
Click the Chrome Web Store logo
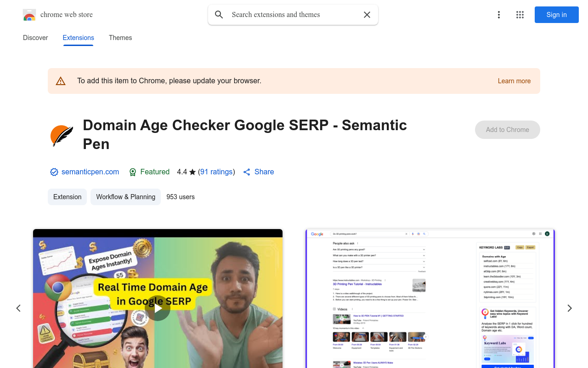[x=29, y=15]
